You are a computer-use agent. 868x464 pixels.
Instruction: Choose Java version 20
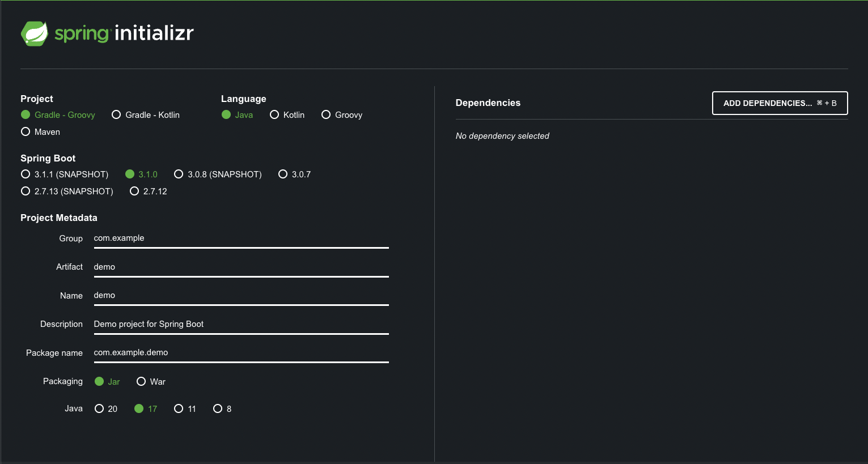pyautogui.click(x=106, y=409)
